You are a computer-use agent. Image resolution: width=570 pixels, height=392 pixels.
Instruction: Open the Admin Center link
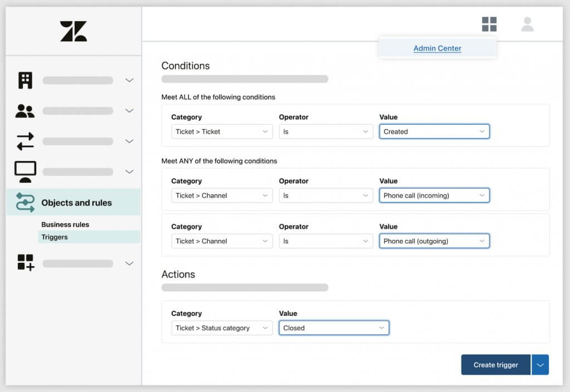[x=437, y=48]
